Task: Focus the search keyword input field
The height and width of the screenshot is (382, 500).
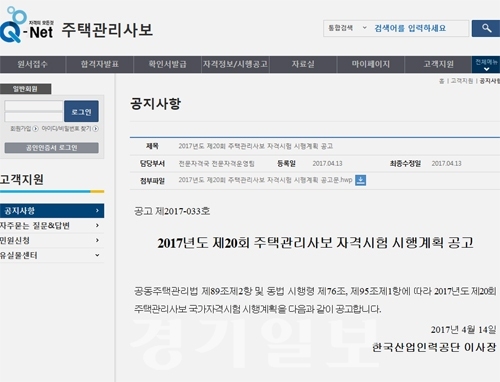Action: tap(420, 28)
